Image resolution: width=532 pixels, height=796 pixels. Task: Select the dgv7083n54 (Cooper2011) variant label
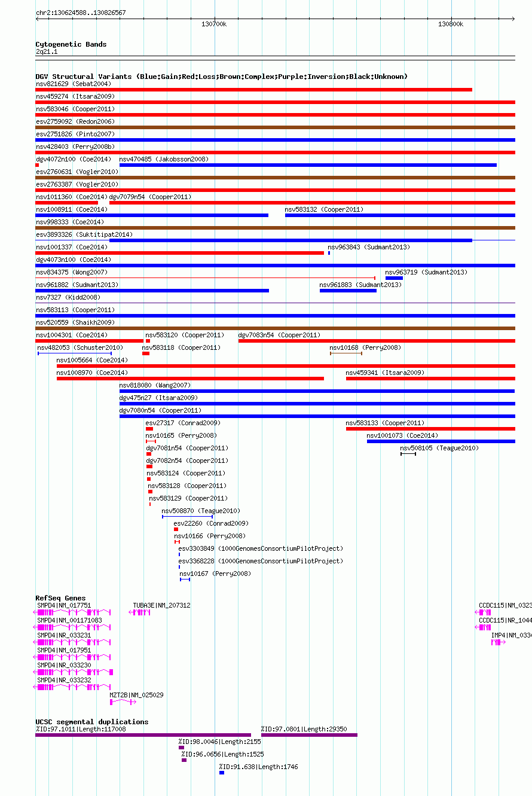[279, 335]
